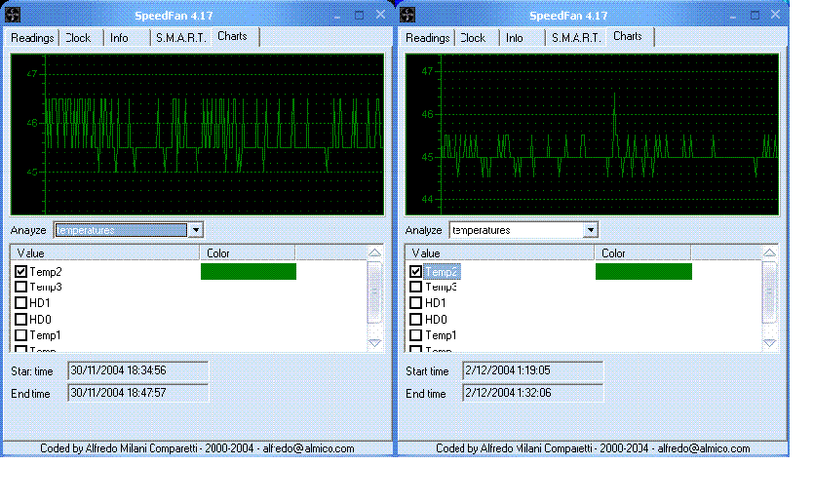The image size is (814, 504).
Task: Click the temperature chart in right window
Action: 593,135
